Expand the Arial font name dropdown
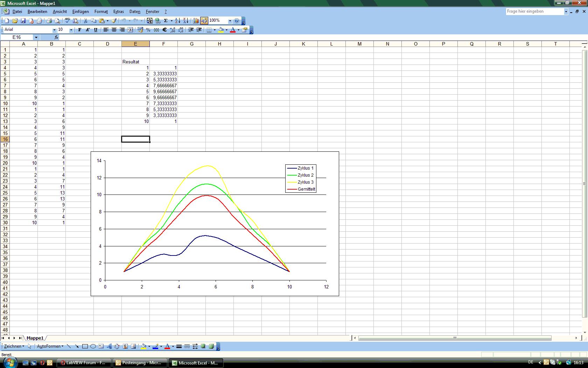 click(54, 30)
